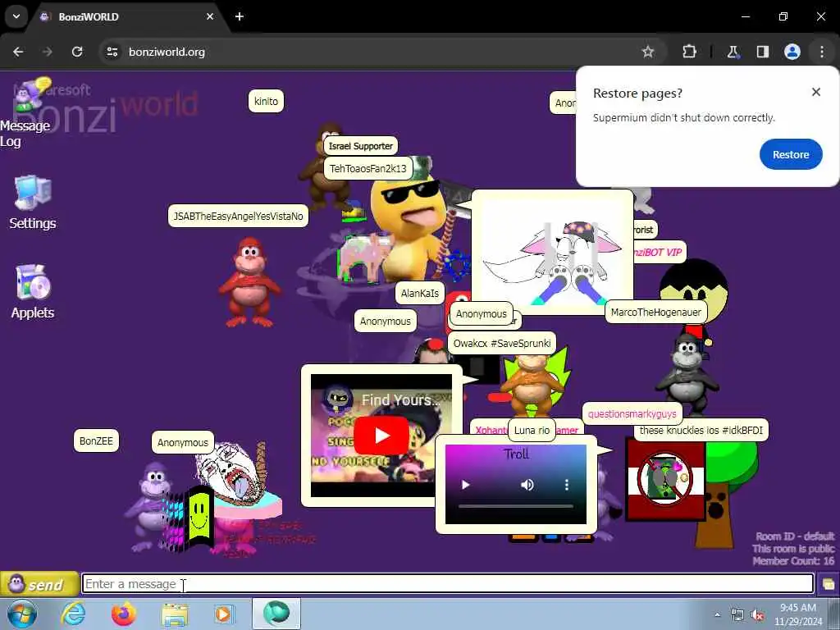Click the Israel Supporter name tag
This screenshot has width=840, height=630.
360,146
